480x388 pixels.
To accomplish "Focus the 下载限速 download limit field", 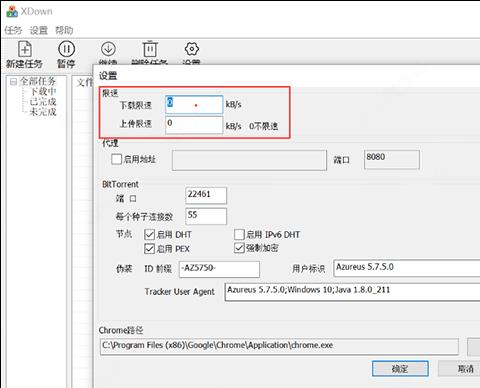I will click(194, 105).
